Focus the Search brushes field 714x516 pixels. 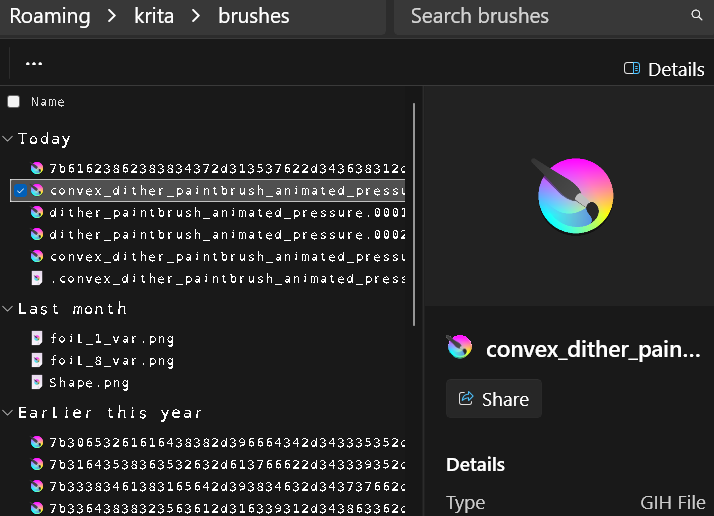pyautogui.click(x=554, y=16)
